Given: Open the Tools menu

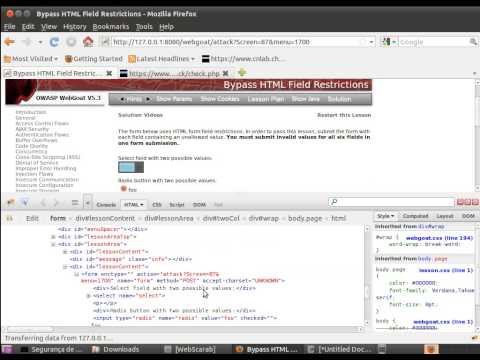Looking at the screenshot, I should click(144, 27).
